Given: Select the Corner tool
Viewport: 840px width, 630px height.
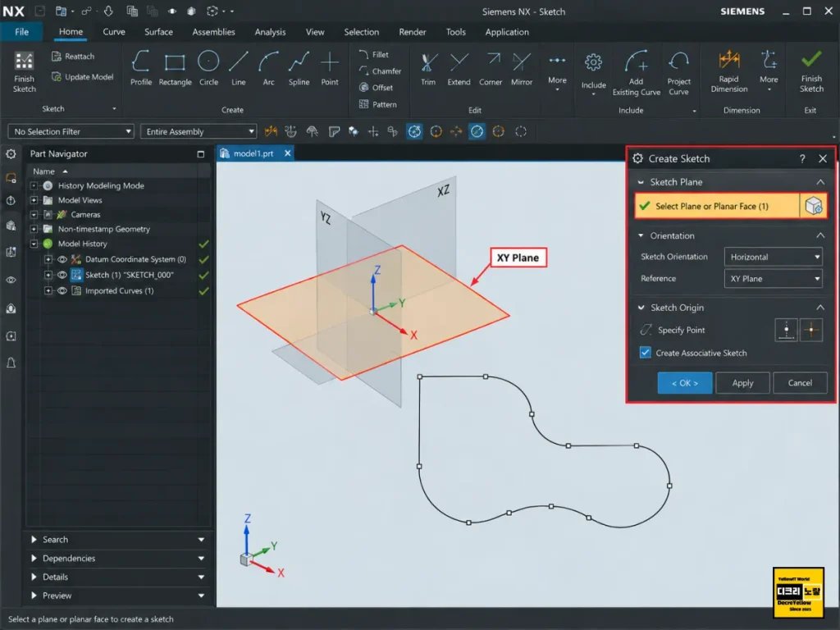Looking at the screenshot, I should pos(491,68).
